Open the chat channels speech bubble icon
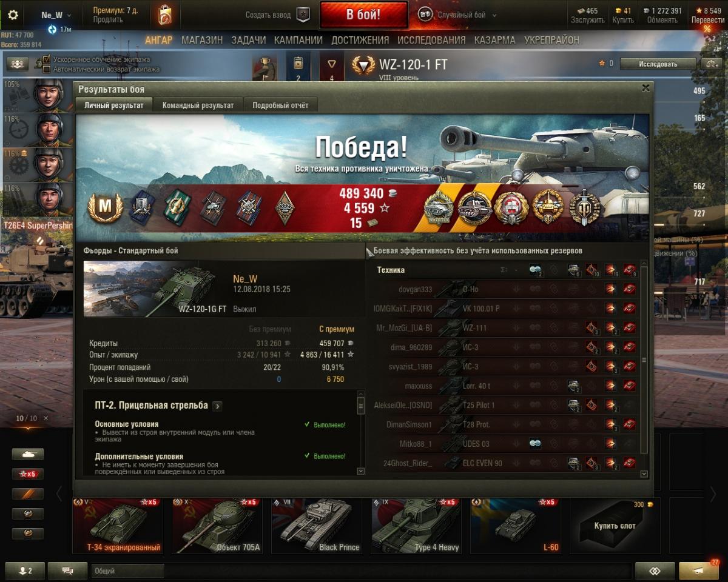The height and width of the screenshot is (582, 728). pyautogui.click(x=67, y=570)
